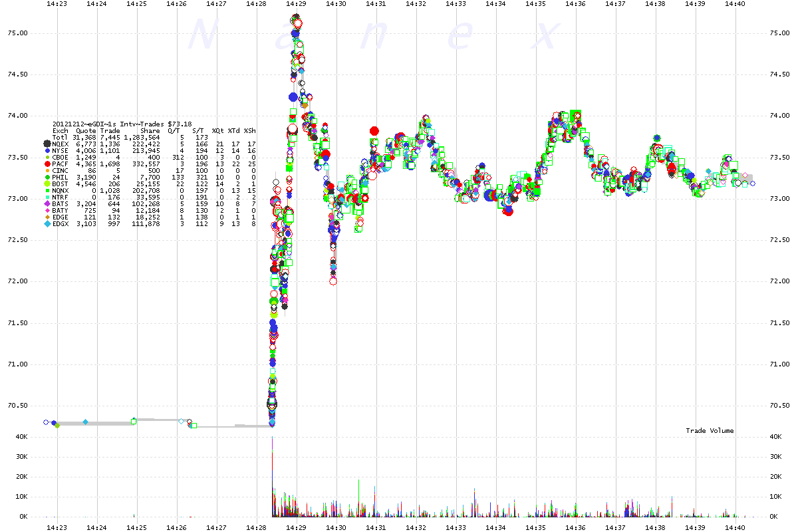This screenshot has width=798, height=532.
Task: Click the 'BATY' exchange label
Action: coord(62,210)
